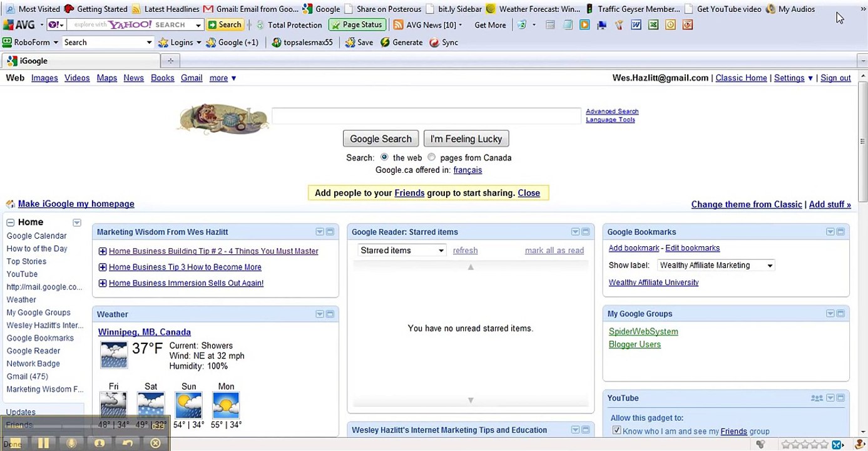Collapse the Home tab section
This screenshot has width=868, height=451.
point(11,222)
